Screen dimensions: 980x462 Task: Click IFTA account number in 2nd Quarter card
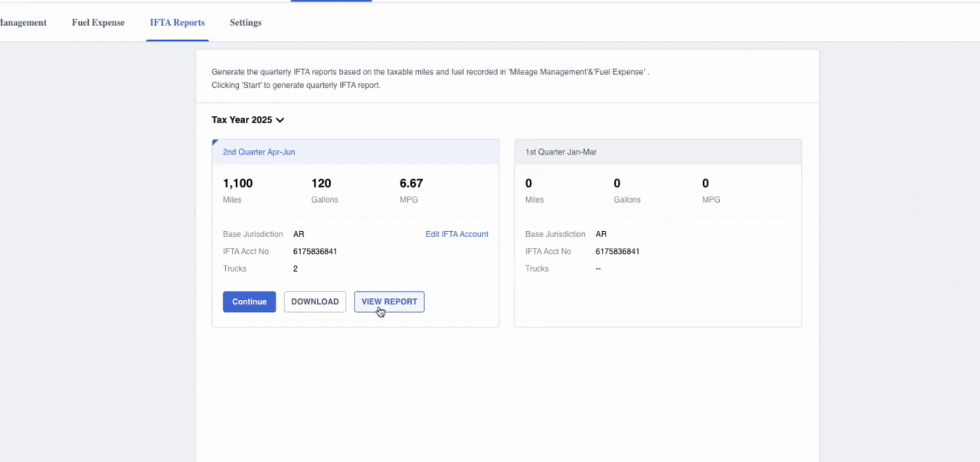click(315, 252)
